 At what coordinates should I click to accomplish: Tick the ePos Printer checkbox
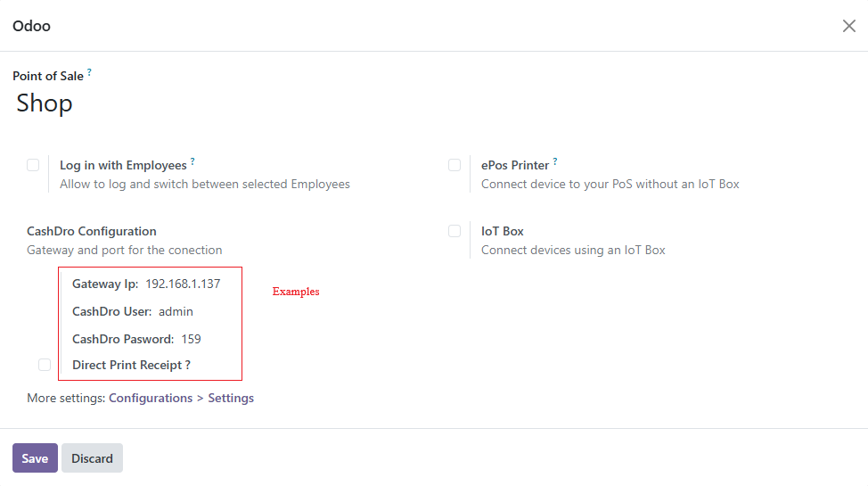click(454, 165)
